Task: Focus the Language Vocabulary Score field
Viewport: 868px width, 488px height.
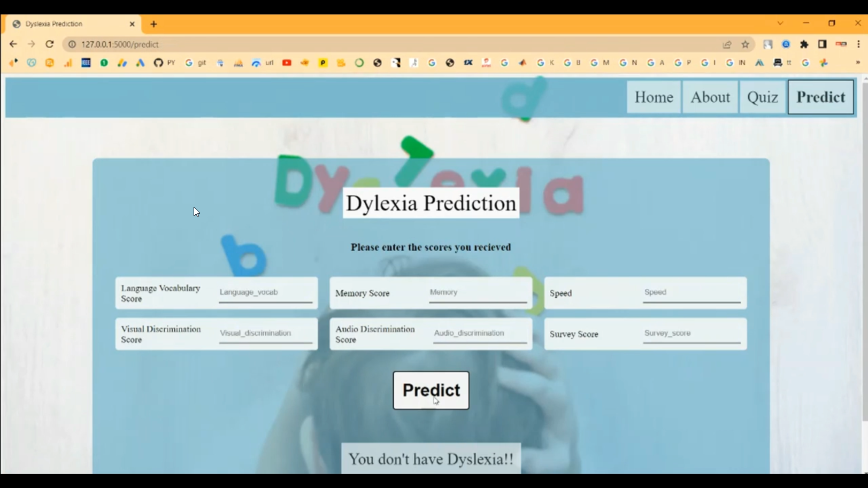Action: (265, 292)
